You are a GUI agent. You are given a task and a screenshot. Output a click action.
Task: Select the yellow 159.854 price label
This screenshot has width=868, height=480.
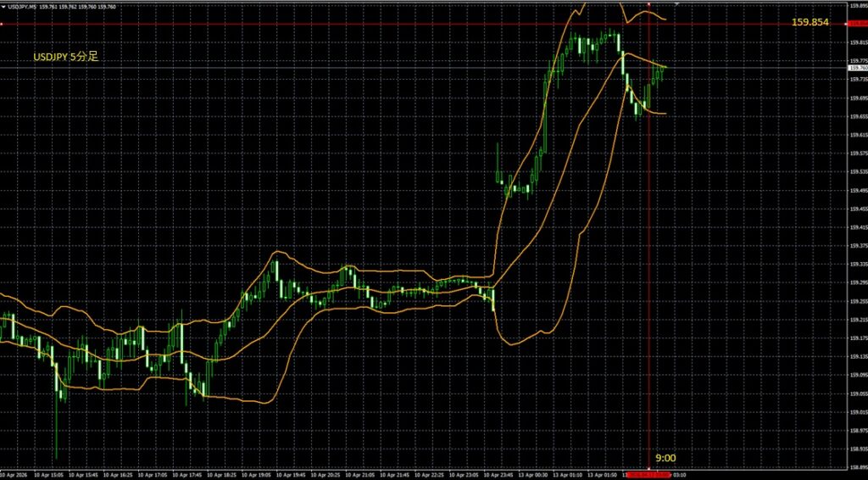coord(810,22)
